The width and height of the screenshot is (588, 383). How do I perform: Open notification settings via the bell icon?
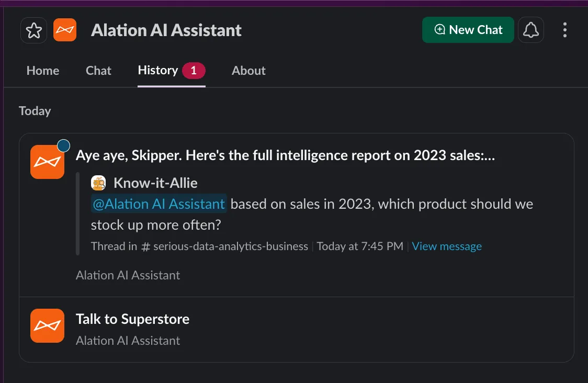pos(530,30)
